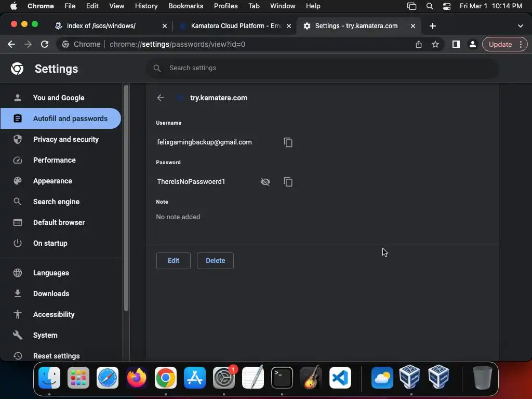The height and width of the screenshot is (399, 532).
Task: Click the Update button in the toolbar
Action: (x=500, y=45)
